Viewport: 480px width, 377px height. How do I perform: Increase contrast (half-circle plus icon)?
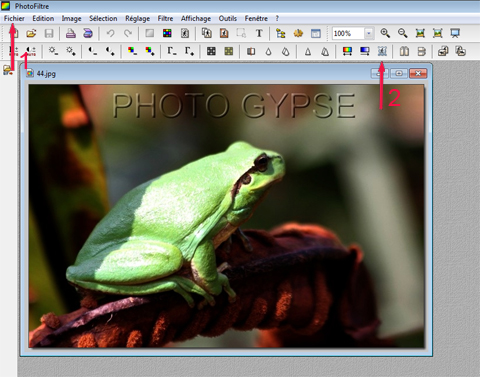coord(110,51)
